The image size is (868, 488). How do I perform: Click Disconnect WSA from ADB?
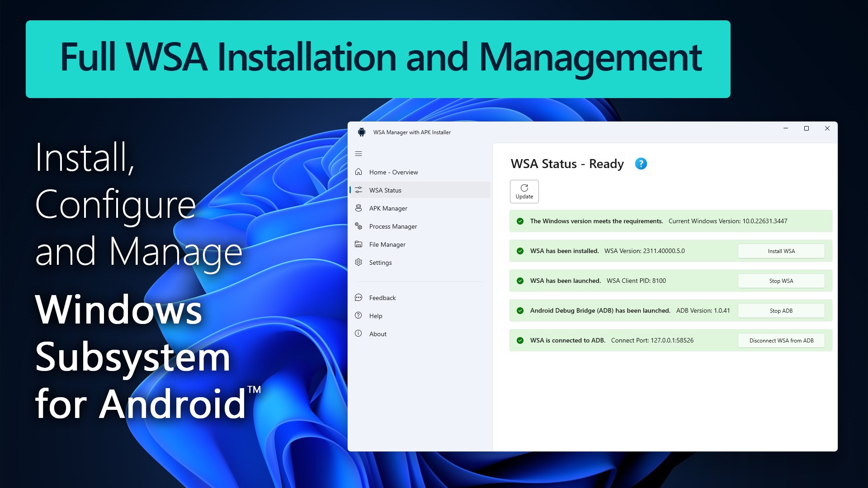point(781,340)
